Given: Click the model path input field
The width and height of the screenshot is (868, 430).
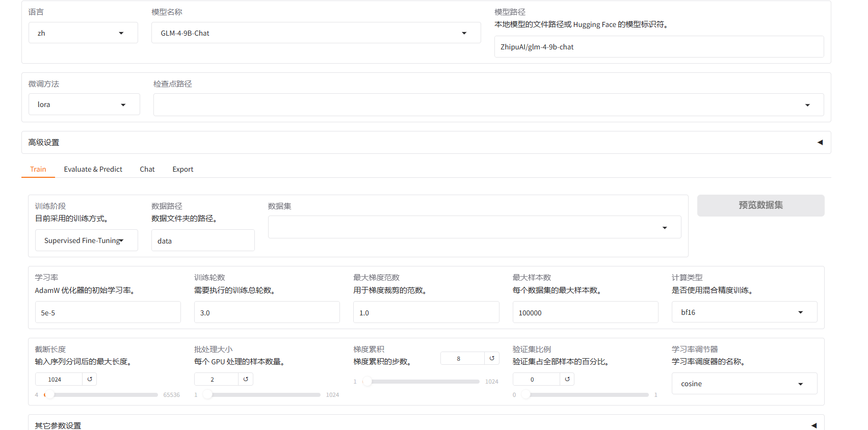Looking at the screenshot, I should pyautogui.click(x=659, y=47).
